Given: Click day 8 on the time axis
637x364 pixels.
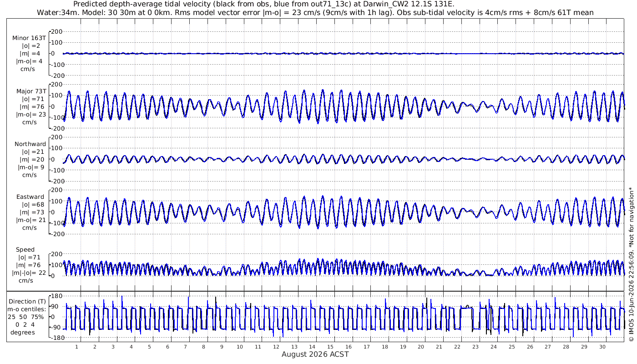Looking at the screenshot, I should tap(204, 347).
